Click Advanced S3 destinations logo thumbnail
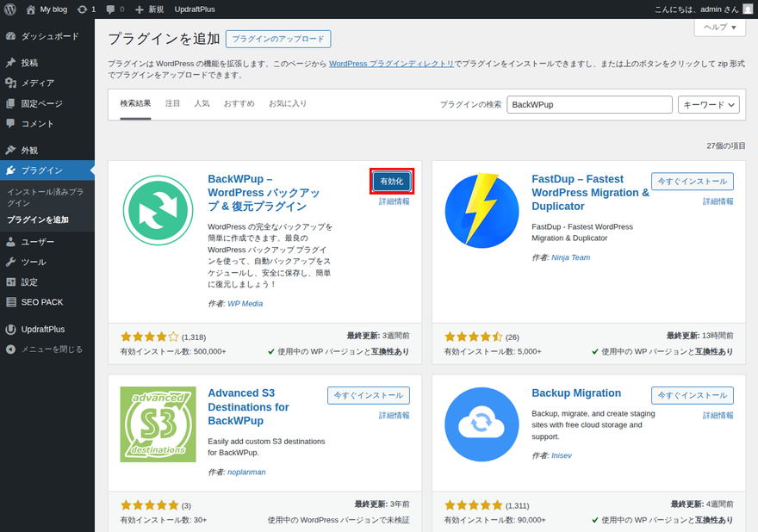The width and height of the screenshot is (758, 532). pyautogui.click(x=158, y=424)
